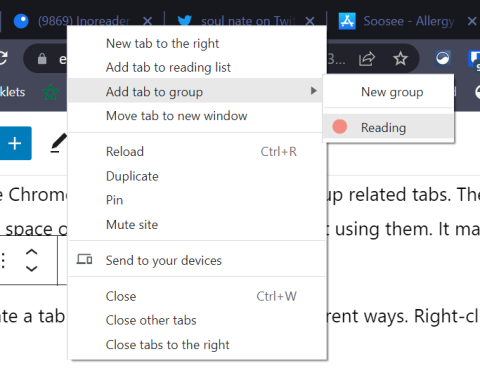Pin the tab via menu
This screenshot has height=380, width=480.
[197, 200]
